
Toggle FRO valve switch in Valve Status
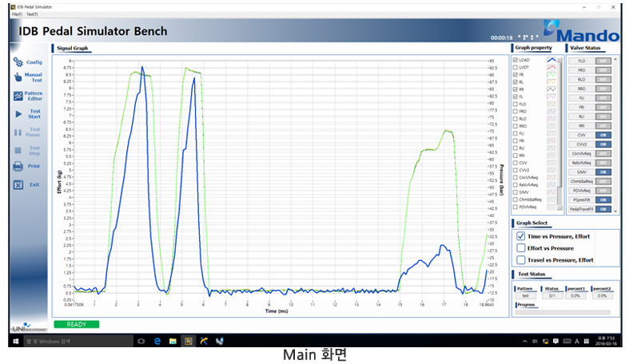[603, 70]
